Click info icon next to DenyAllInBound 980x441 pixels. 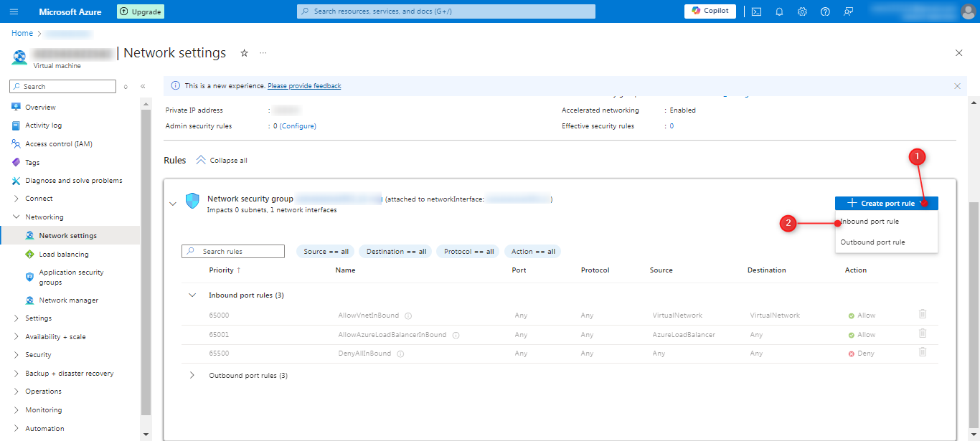(400, 354)
